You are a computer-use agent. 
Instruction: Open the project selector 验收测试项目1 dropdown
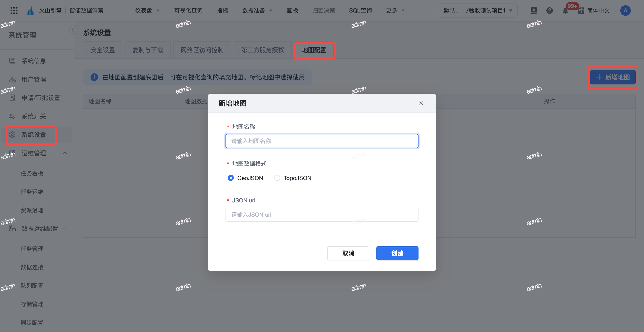pos(478,11)
